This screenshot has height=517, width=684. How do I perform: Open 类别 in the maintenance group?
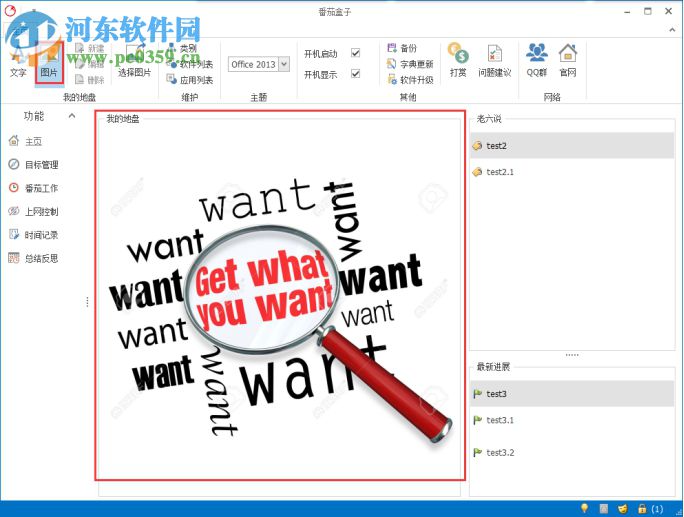pos(183,48)
